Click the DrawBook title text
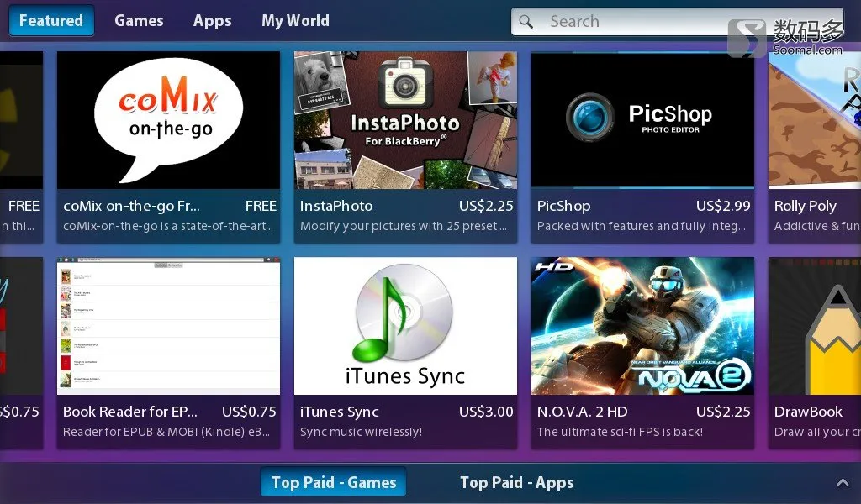Screen dimensions: 861x504 tap(808, 412)
